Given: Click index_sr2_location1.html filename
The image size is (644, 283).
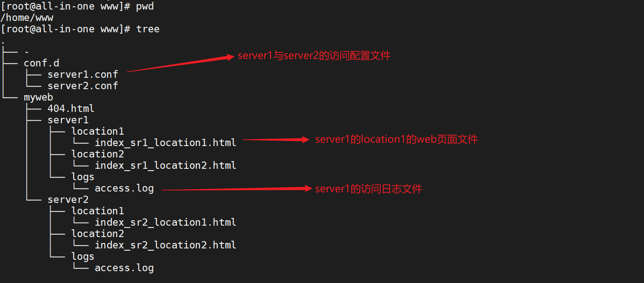Looking at the screenshot, I should pyautogui.click(x=165, y=222).
